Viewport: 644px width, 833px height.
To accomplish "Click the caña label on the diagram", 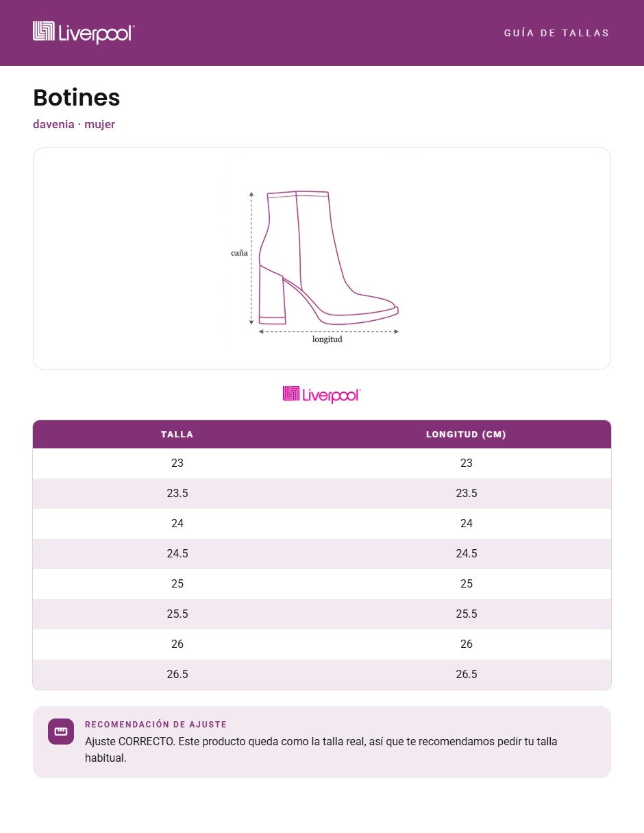I will (x=239, y=253).
